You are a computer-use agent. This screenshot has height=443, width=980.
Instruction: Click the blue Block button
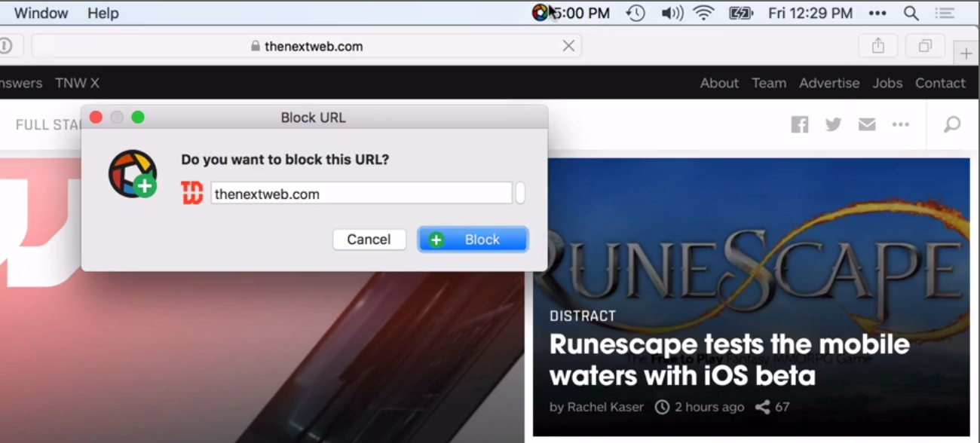tap(473, 240)
